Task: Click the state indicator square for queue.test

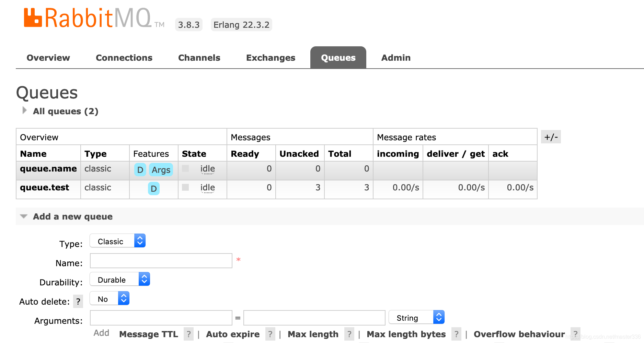Action: (185, 187)
